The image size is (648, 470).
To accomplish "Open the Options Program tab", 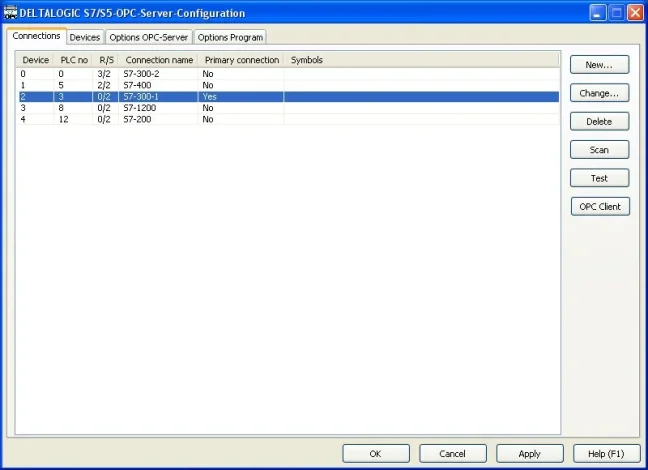I will [230, 37].
